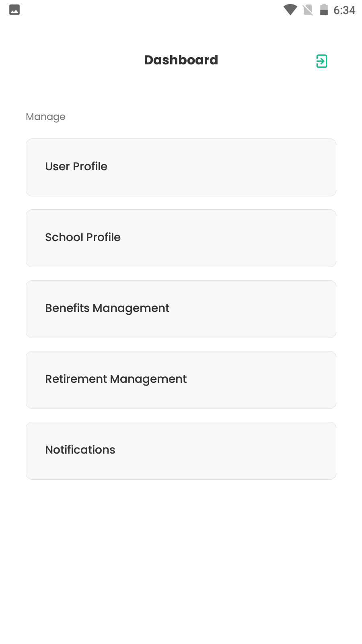This screenshot has height=644, width=362.
Task: Tap the green logout icon
Action: [321, 61]
